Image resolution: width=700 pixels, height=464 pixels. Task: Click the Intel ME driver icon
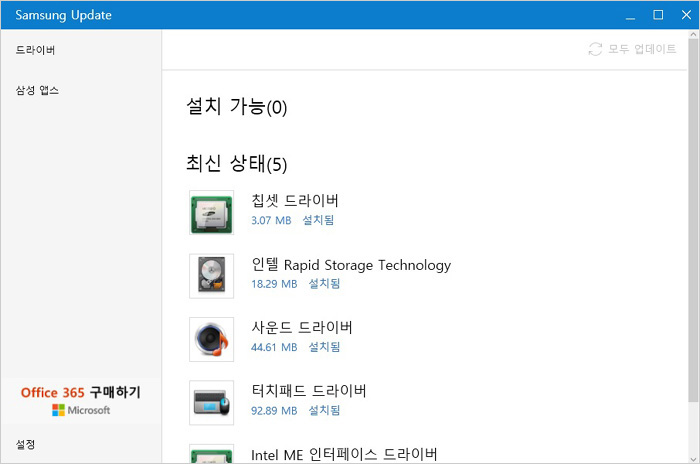pyautogui.click(x=211, y=454)
